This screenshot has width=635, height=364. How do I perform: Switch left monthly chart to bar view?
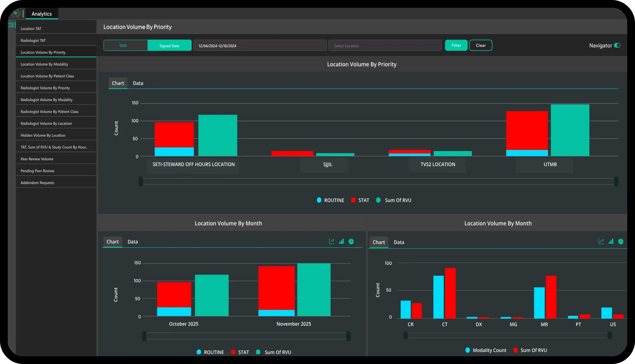point(342,242)
